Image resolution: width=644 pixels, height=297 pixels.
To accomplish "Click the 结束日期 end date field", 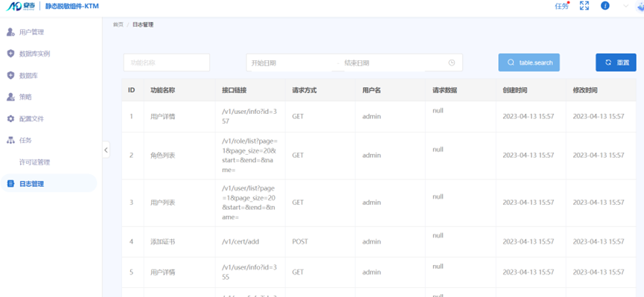I will [384, 63].
